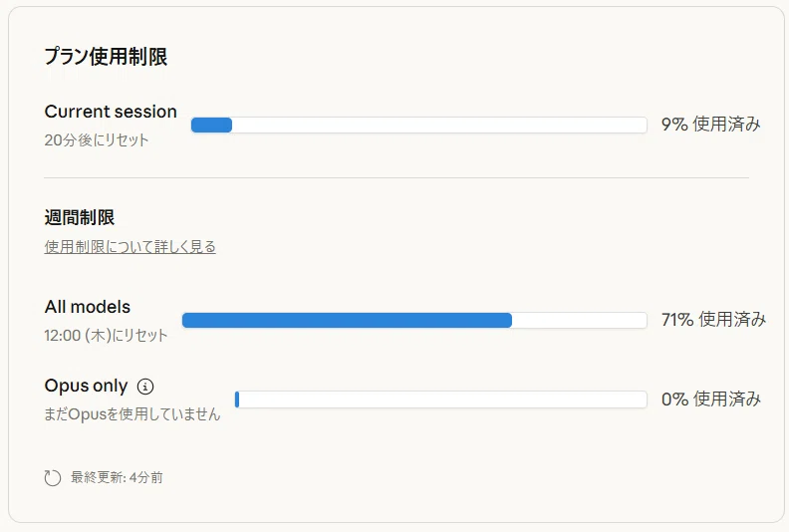
Task: Click the info icon beside Opus only
Action: (145, 387)
